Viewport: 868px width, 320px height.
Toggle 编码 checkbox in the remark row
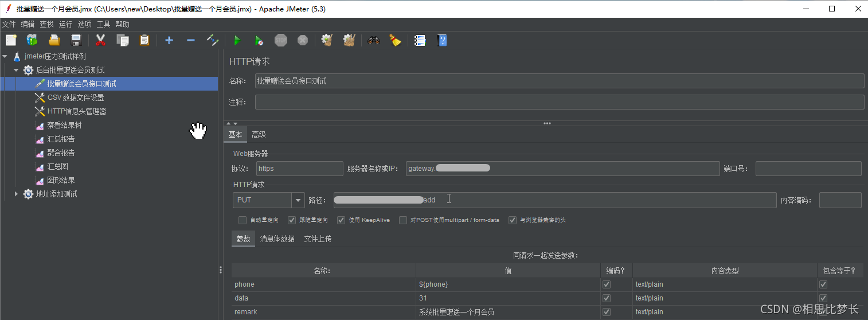(607, 312)
